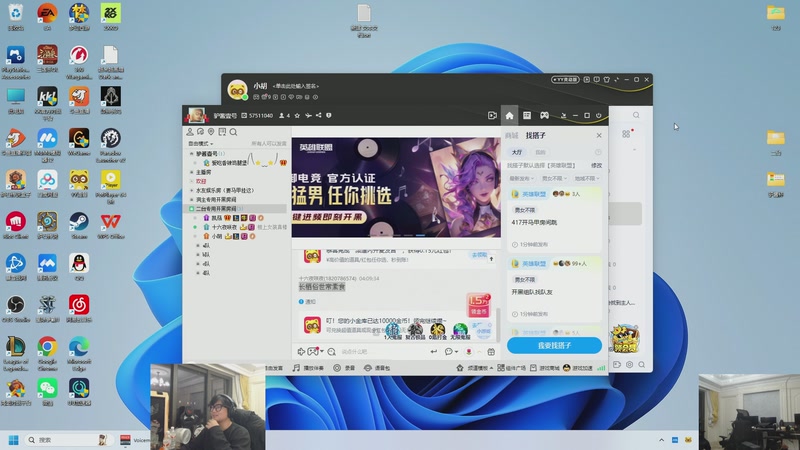Image resolution: width=800 pixels, height=450 pixels.
Task: Open the latest published filter dropdown
Action: pyautogui.click(x=521, y=179)
